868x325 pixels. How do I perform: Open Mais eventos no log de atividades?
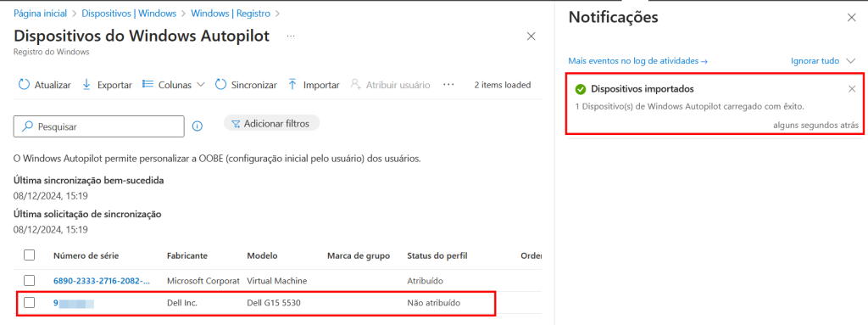(638, 61)
